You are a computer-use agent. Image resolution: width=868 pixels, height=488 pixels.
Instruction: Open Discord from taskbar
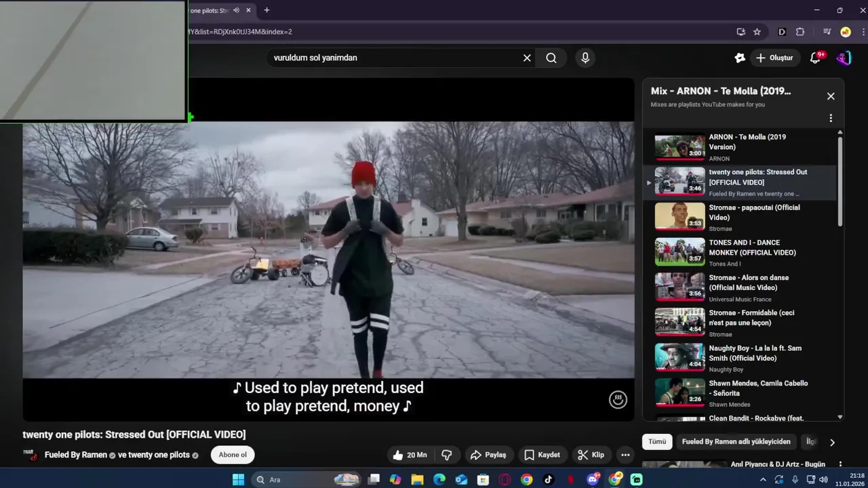pos(593,480)
